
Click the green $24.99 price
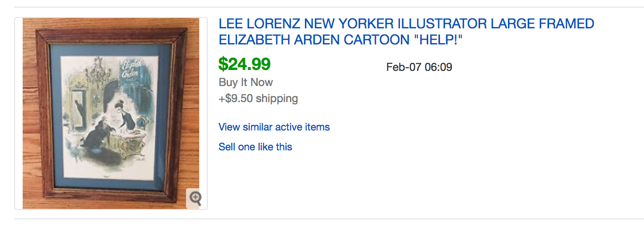244,64
